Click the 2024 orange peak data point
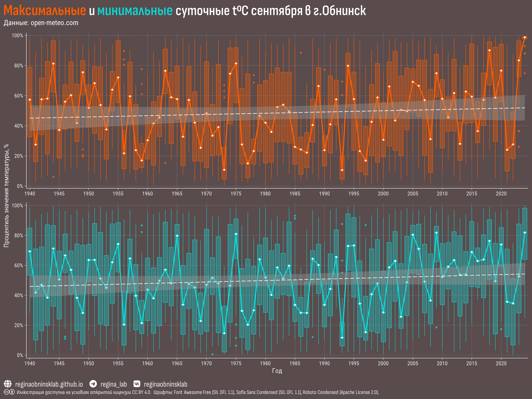The image size is (532, 399). 525,37
